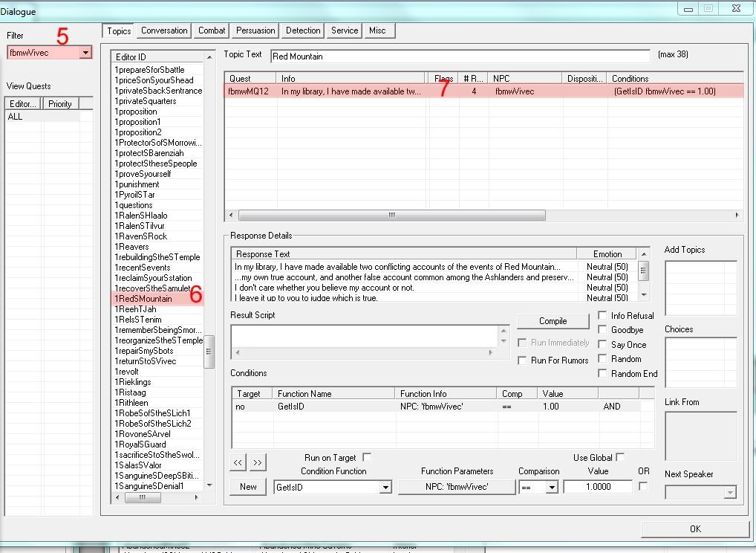Click the New condition button
Screen dimensions: 756x553
[x=248, y=487]
